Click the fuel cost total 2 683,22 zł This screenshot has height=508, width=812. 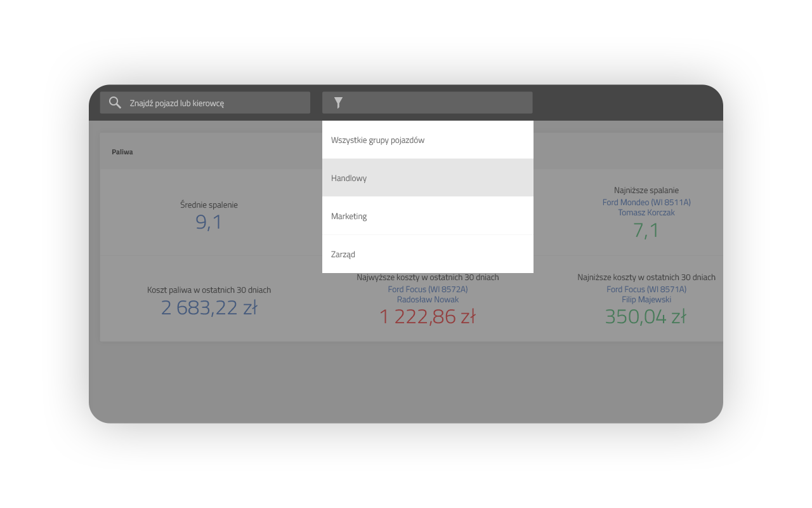209,308
